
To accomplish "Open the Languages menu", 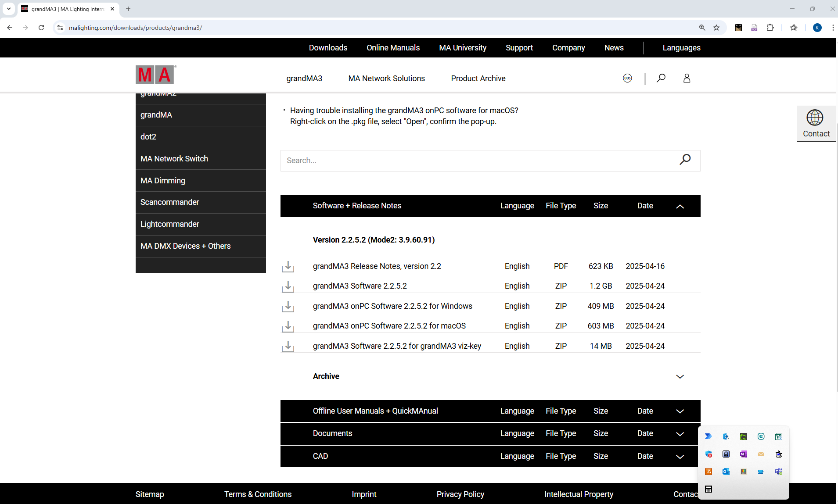I will point(681,48).
